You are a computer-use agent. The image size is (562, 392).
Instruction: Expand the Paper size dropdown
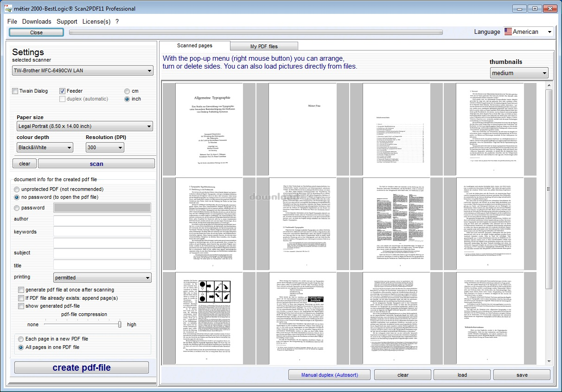pyautogui.click(x=84, y=126)
